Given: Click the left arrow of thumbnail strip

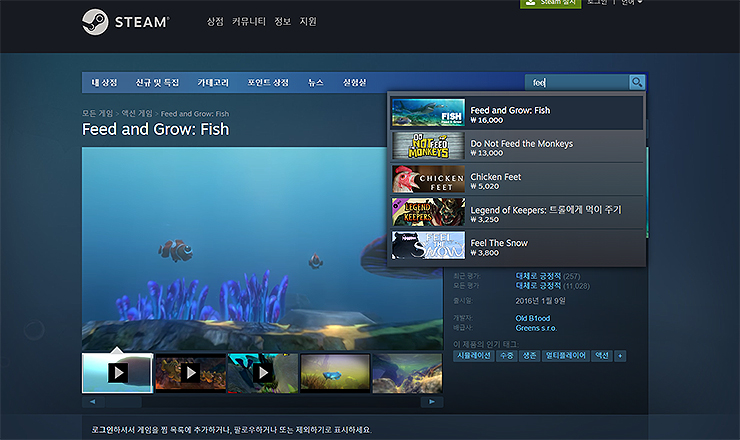Looking at the screenshot, I should click(x=93, y=402).
